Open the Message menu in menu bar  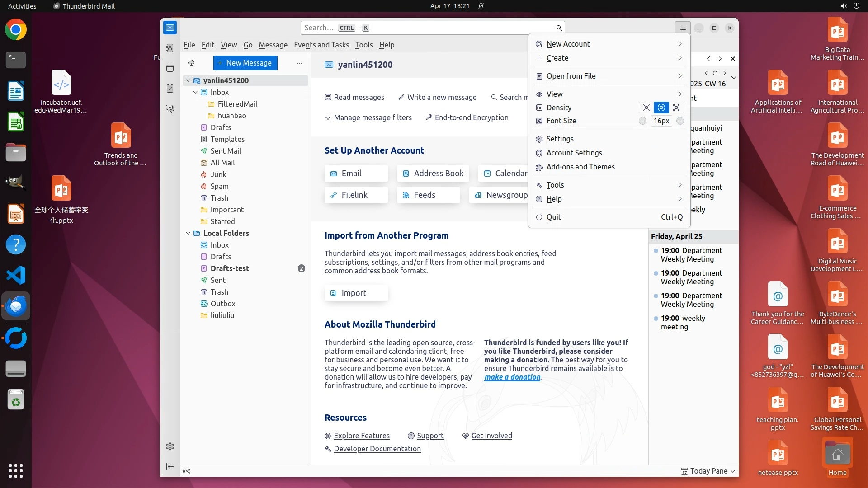coord(273,45)
